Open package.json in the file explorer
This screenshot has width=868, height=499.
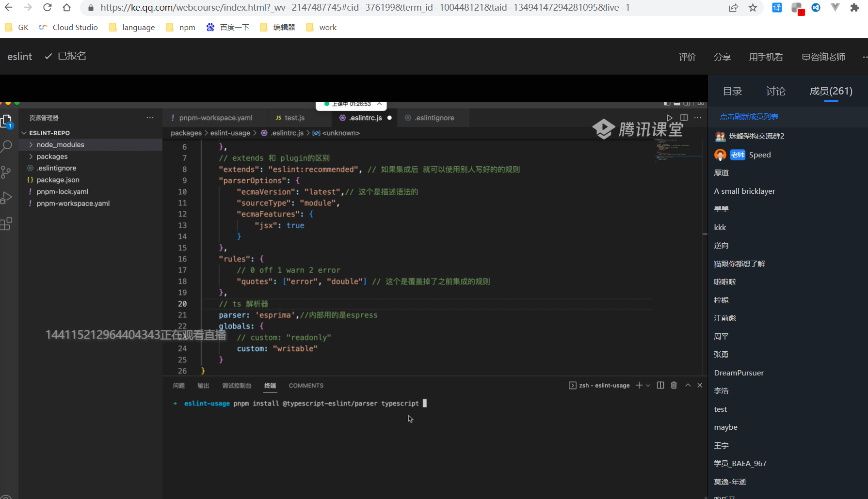coord(58,180)
